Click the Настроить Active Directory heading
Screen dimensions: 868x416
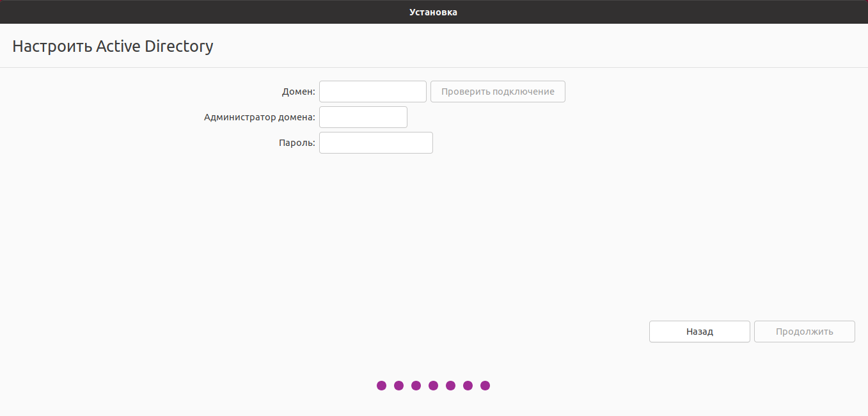113,46
